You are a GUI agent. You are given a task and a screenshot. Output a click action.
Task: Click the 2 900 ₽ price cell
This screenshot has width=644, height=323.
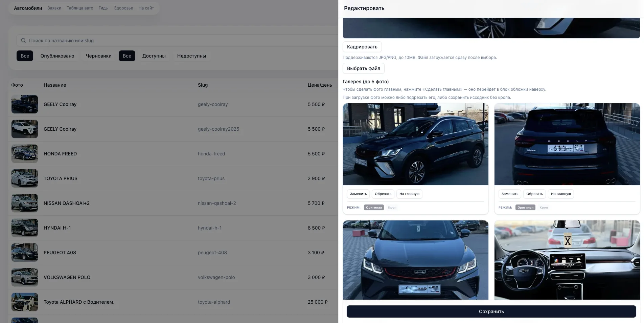point(316,178)
